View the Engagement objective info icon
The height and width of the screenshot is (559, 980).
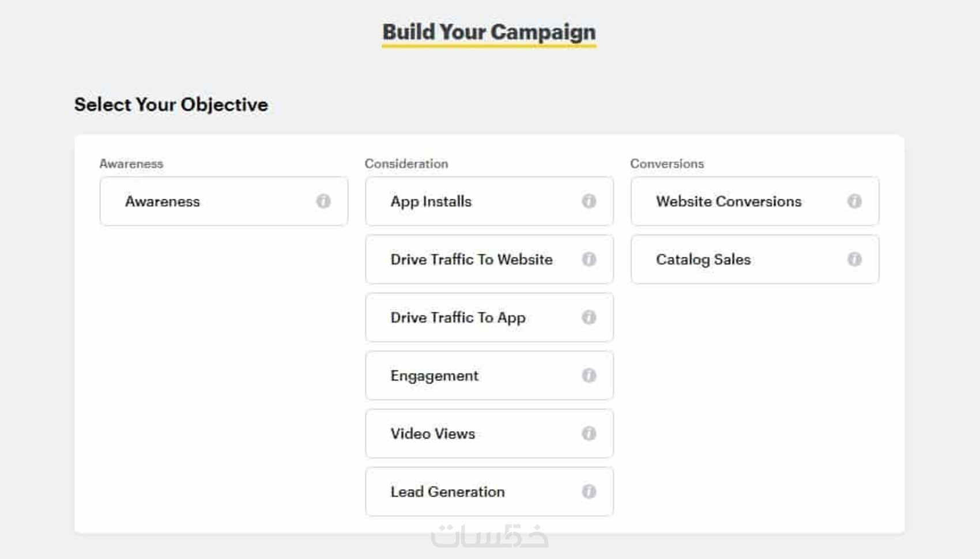[x=589, y=376]
